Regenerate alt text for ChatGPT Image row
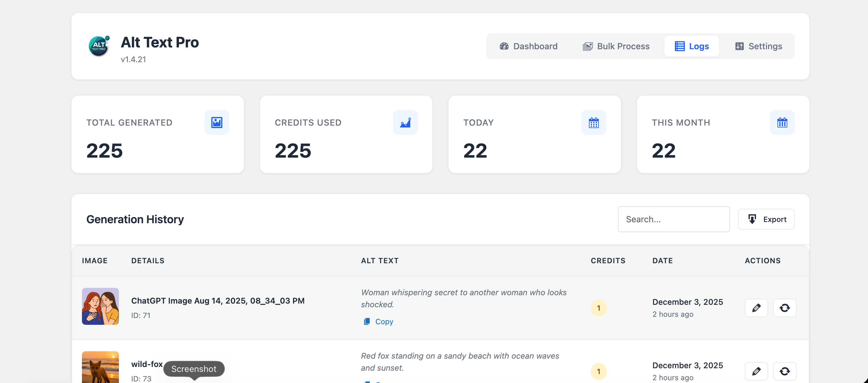Screen dimensions: 868x383 point(785,308)
